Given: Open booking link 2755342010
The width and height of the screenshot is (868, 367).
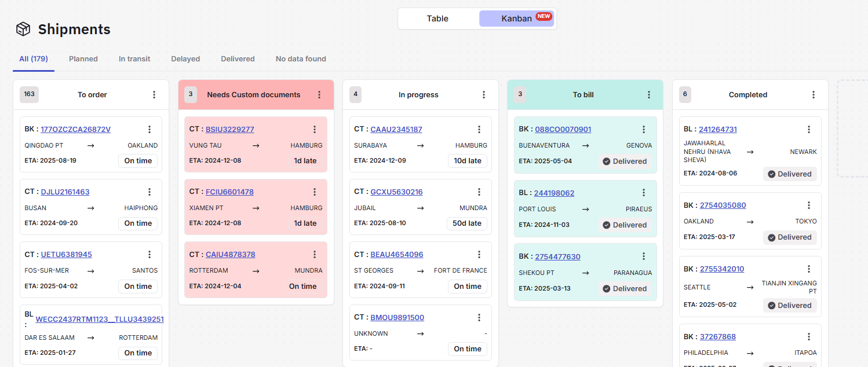Looking at the screenshot, I should [x=722, y=269].
